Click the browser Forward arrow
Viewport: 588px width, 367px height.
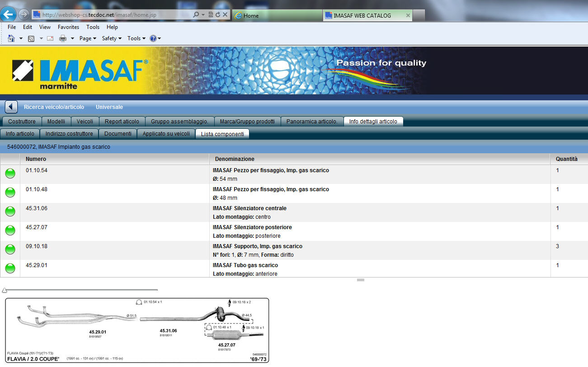[x=24, y=15]
